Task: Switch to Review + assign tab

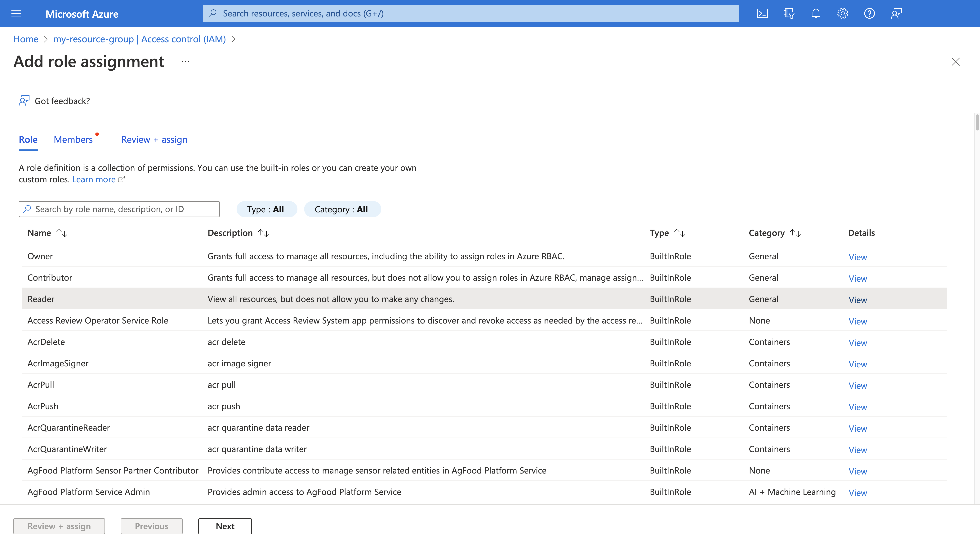Action: (x=154, y=139)
